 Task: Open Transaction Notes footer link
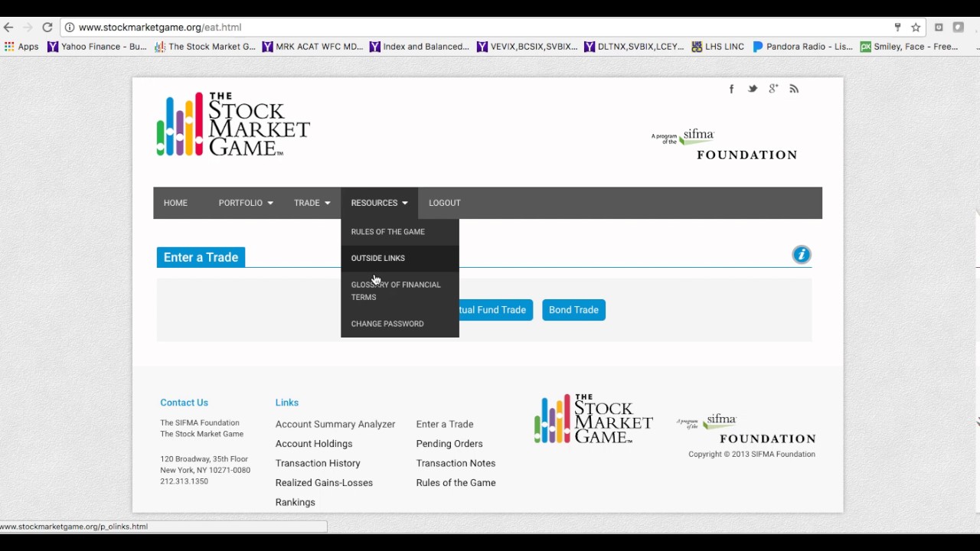pyautogui.click(x=456, y=463)
